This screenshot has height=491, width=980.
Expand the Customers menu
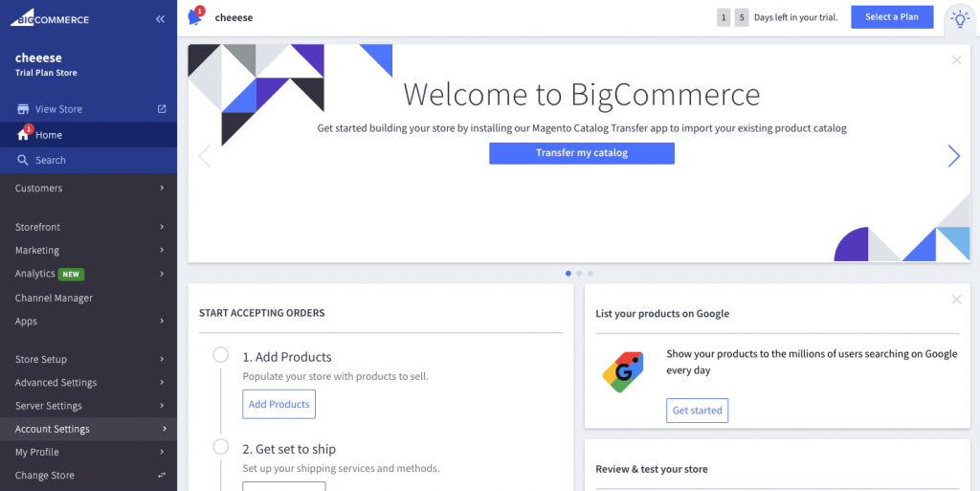point(88,189)
